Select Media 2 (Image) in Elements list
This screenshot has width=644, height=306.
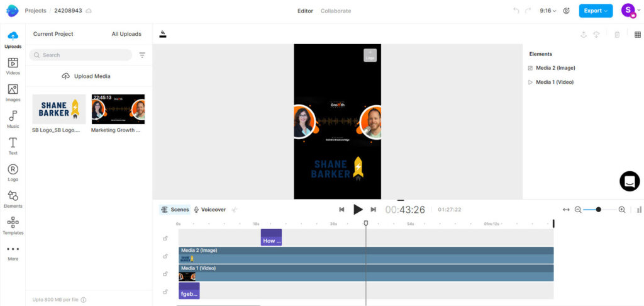coord(551,68)
